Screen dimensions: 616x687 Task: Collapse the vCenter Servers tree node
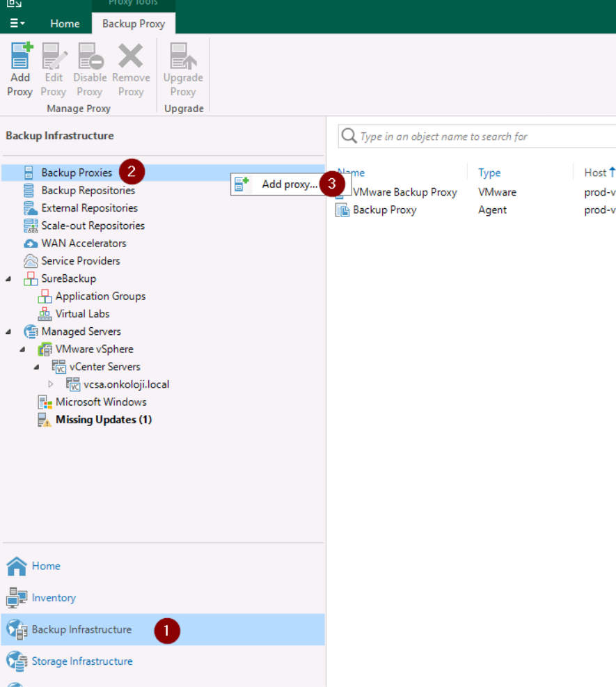(x=36, y=367)
